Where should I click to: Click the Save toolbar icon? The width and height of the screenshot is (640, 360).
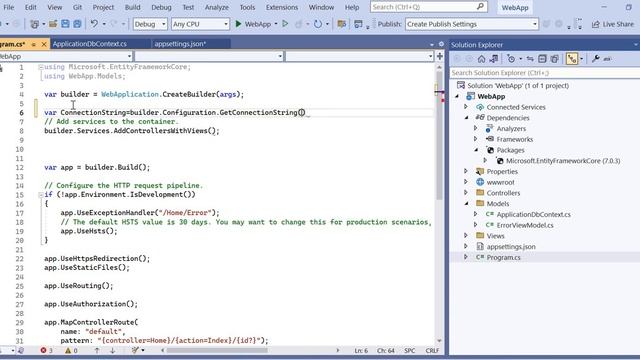pyautogui.click(x=65, y=24)
